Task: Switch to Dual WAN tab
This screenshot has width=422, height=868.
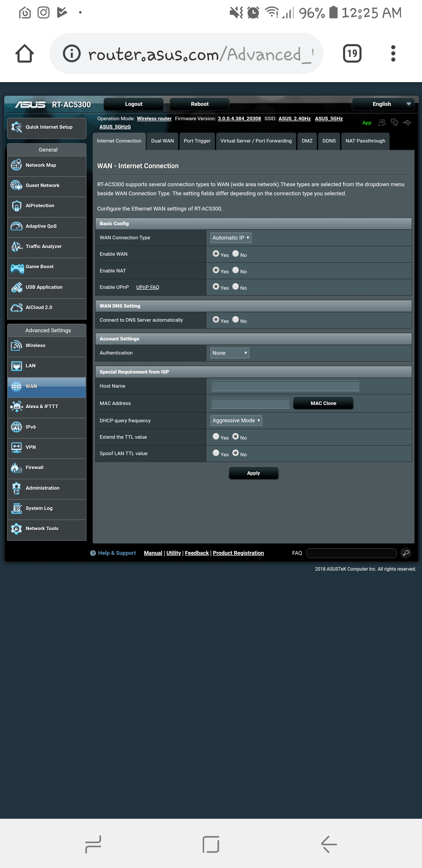Action: (x=162, y=141)
